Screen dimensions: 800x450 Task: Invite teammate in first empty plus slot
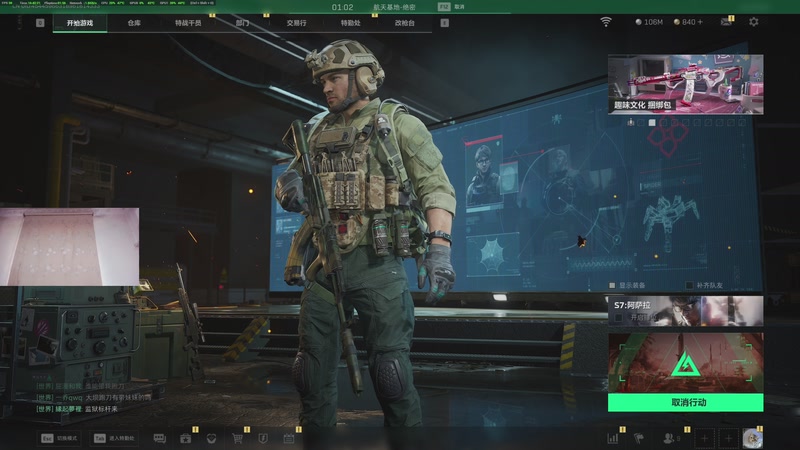(x=705, y=438)
